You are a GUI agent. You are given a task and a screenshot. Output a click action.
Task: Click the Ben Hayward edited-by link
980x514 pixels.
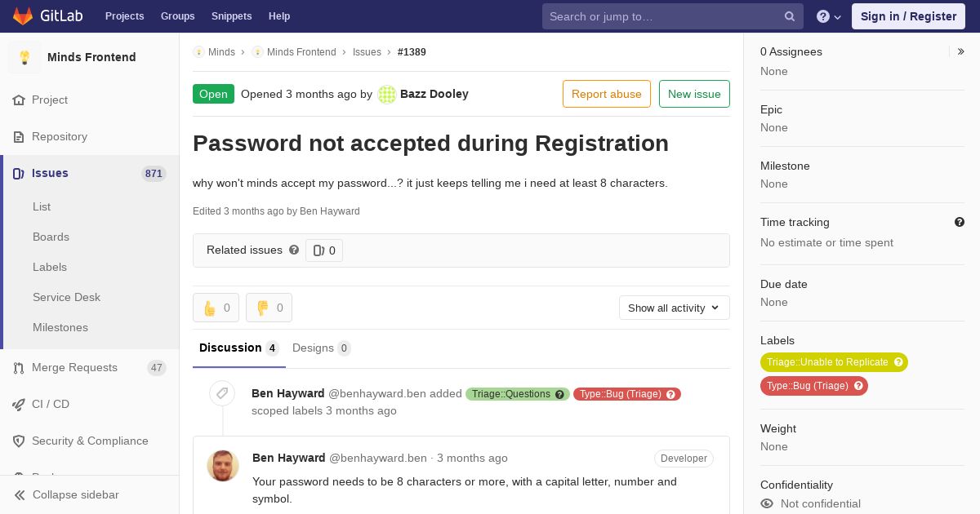pyautogui.click(x=330, y=210)
